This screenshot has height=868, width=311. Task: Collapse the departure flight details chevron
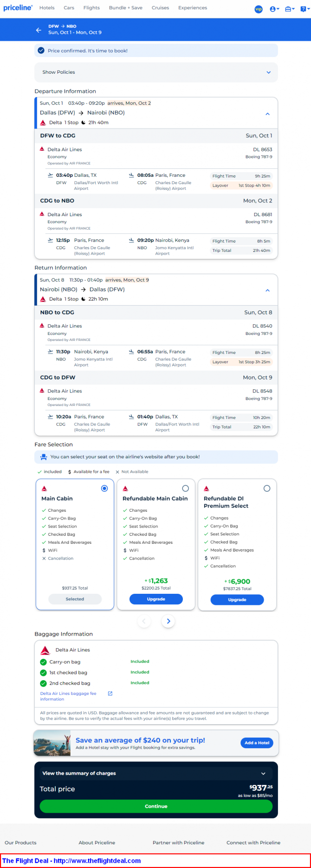[267, 114]
